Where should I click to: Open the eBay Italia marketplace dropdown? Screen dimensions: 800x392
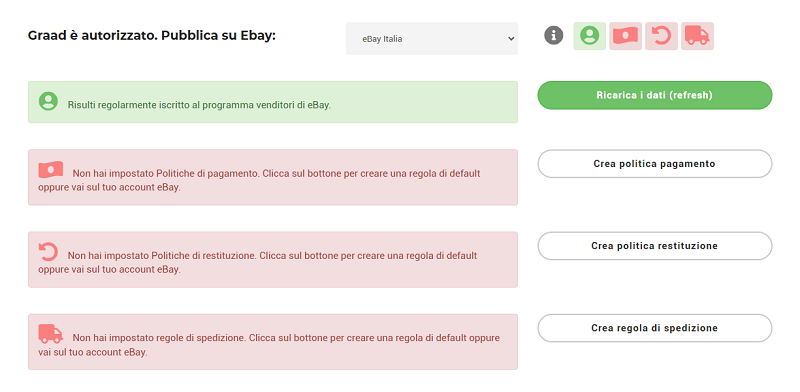[432, 38]
